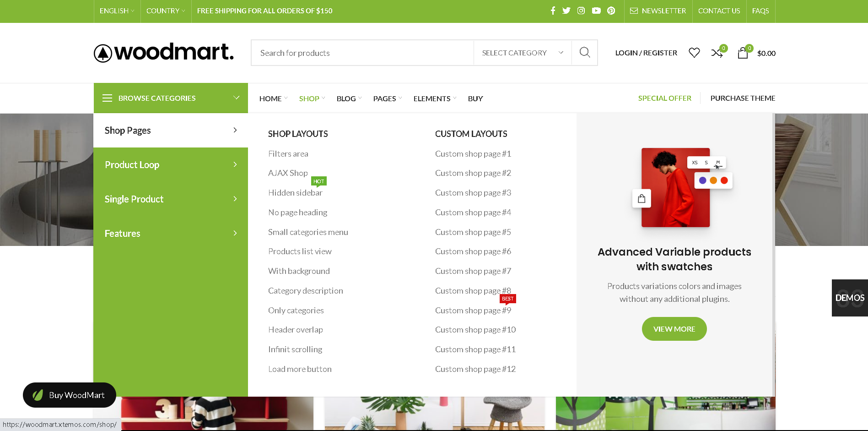Open the Pinterest social icon
Screen dimensions: 868x431
pos(611,11)
